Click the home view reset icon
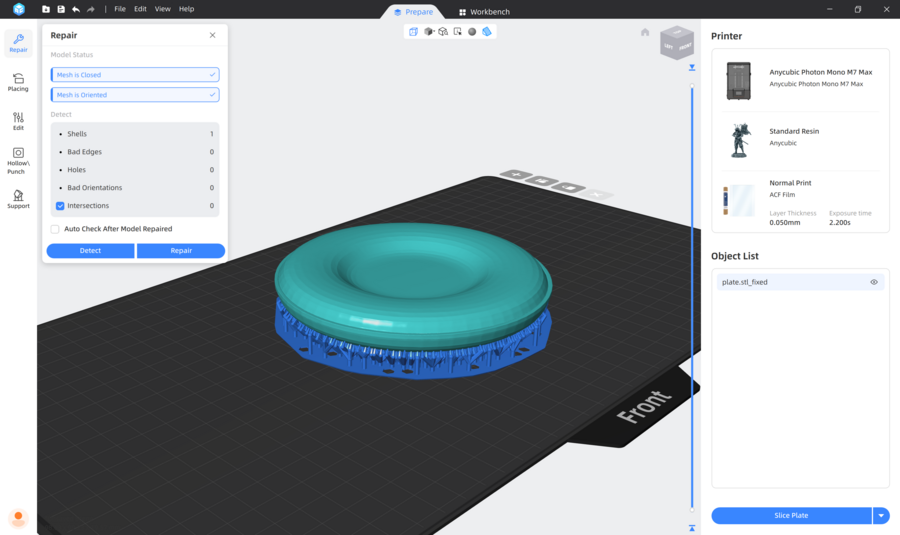900x535 pixels. 645,32
